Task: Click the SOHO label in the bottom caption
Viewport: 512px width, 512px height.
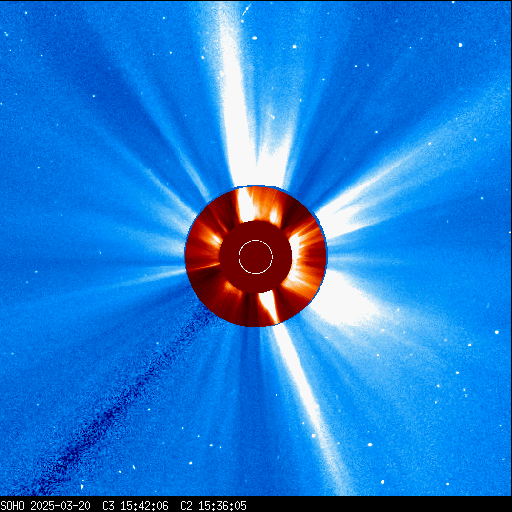Action: pyautogui.click(x=12, y=506)
